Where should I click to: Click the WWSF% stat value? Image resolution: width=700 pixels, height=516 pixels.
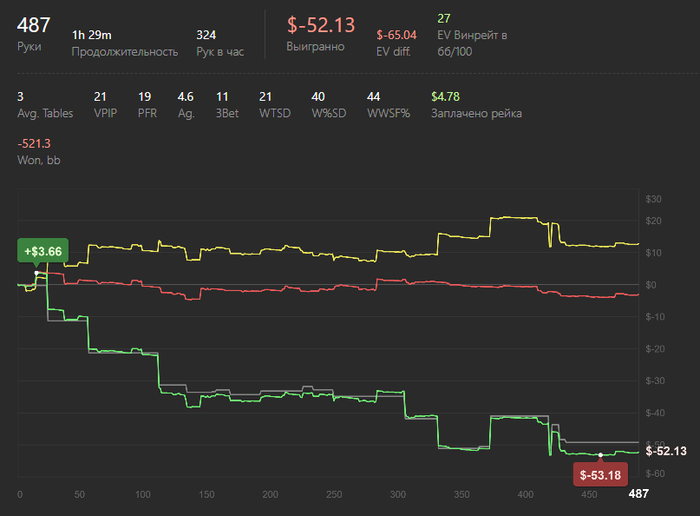click(x=374, y=97)
